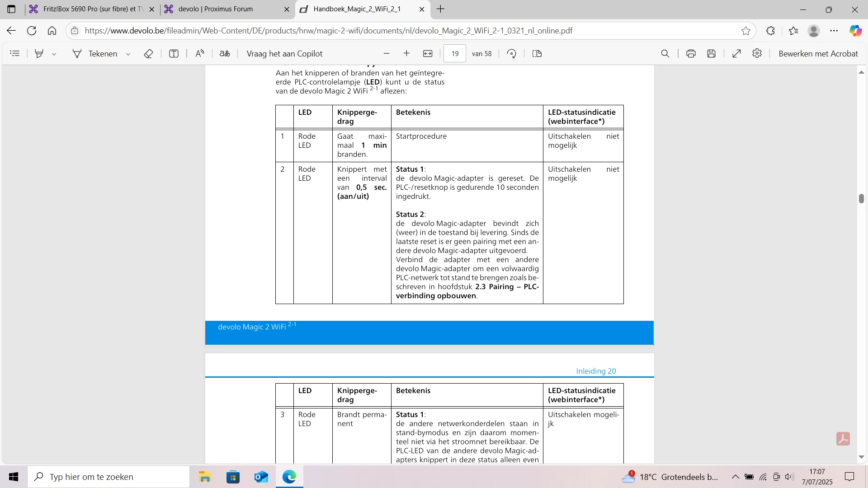Open the home page
Viewport: 868px width, 488px height.
click(x=52, y=31)
